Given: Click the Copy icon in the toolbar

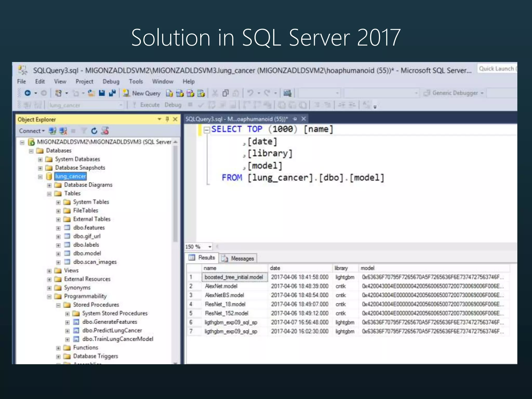Looking at the screenshot, I should (225, 93).
